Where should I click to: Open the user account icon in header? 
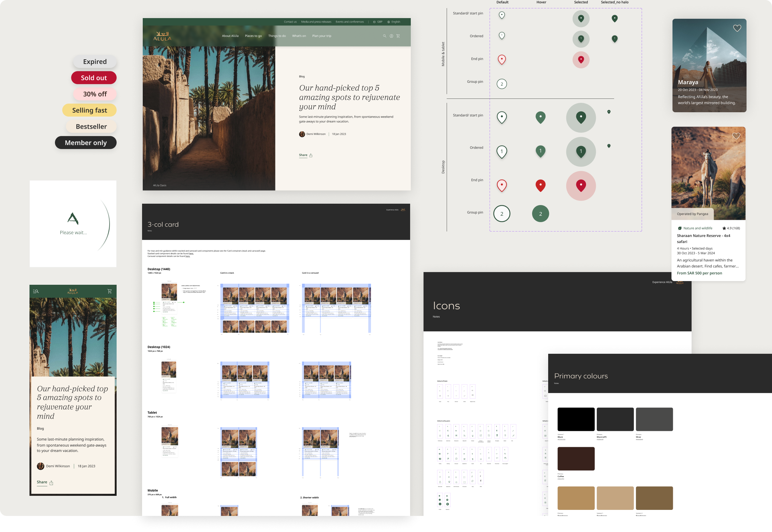(391, 36)
